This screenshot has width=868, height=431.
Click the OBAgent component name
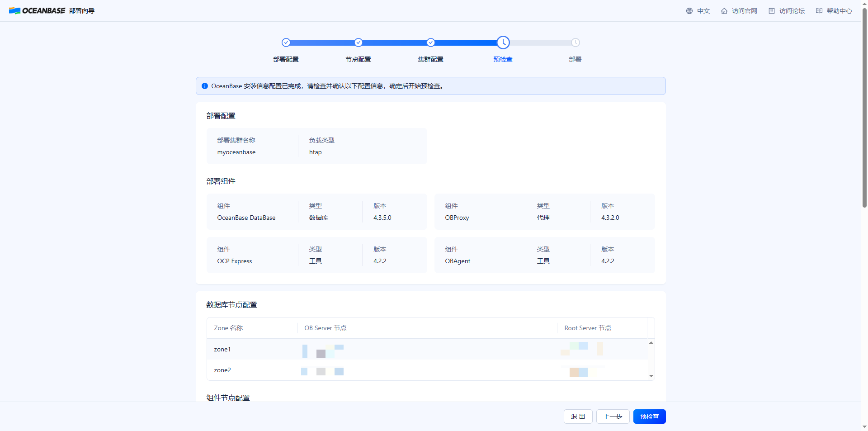458,261
